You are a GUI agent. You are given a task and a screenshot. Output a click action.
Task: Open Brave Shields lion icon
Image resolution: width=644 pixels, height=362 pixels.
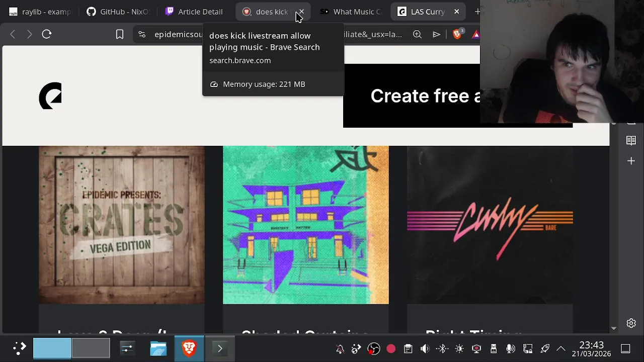point(457,34)
